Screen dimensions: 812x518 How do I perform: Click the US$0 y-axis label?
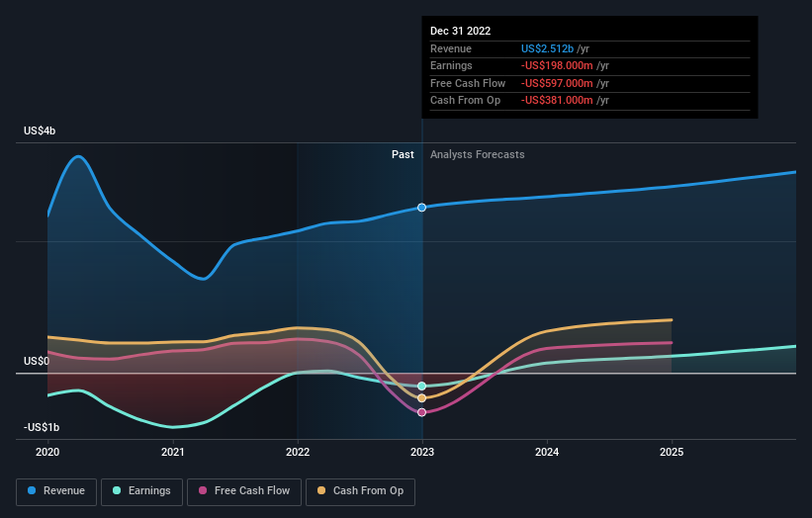pos(37,361)
